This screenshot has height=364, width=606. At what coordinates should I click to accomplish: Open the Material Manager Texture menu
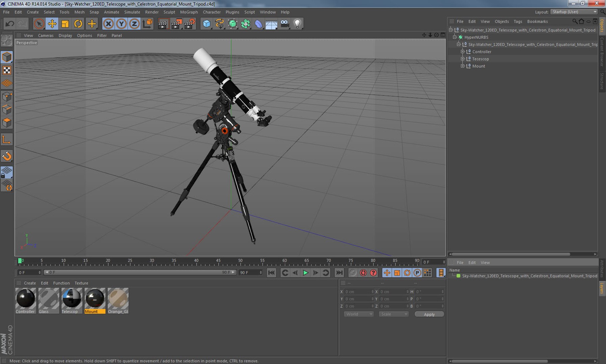click(81, 283)
